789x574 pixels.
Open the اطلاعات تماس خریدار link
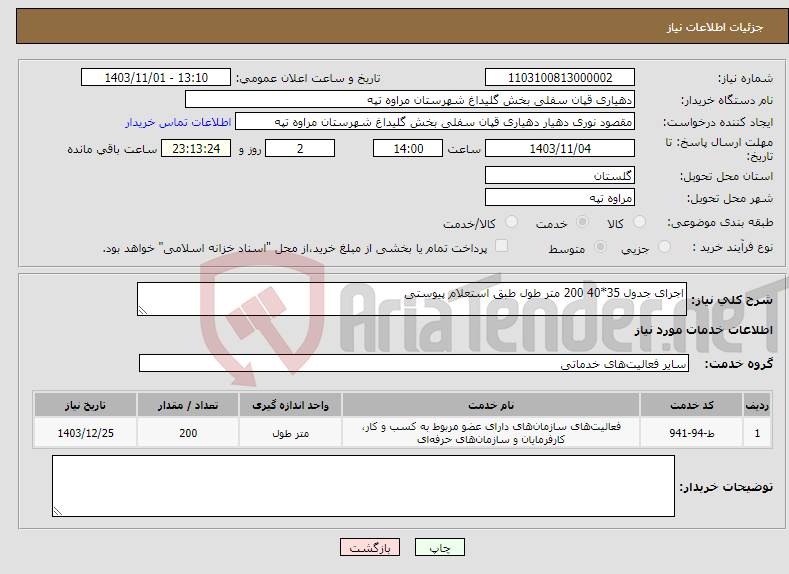(178, 122)
